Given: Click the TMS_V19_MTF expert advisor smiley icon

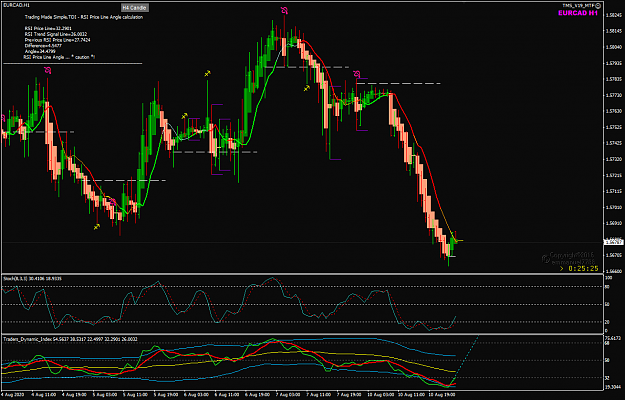Looking at the screenshot, I should (598, 6).
